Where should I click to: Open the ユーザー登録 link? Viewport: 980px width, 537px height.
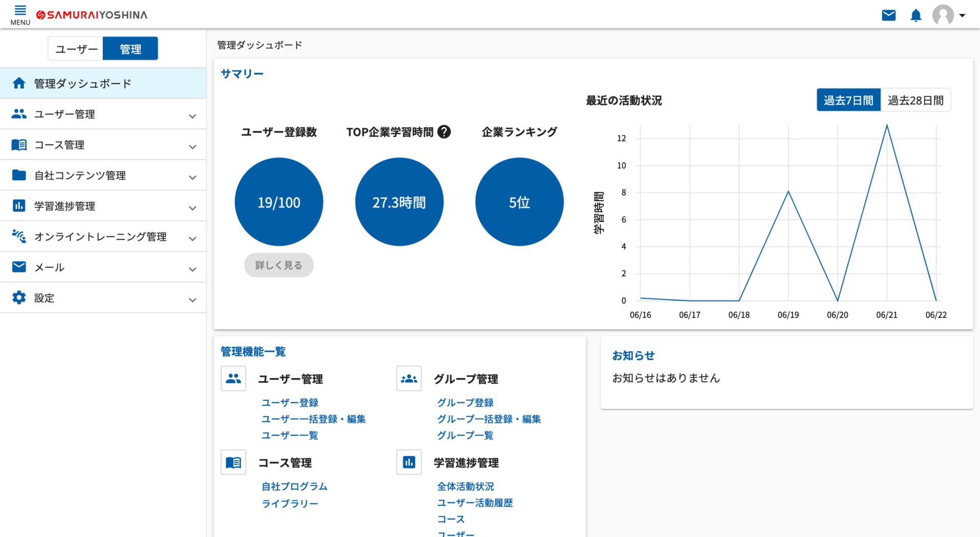pyautogui.click(x=290, y=403)
